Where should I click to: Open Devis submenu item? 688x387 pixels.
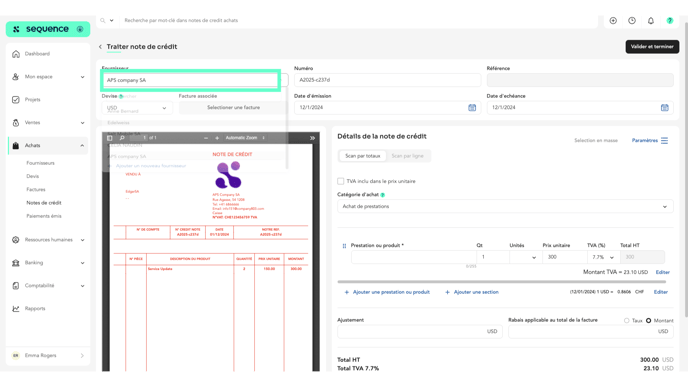[32, 176]
